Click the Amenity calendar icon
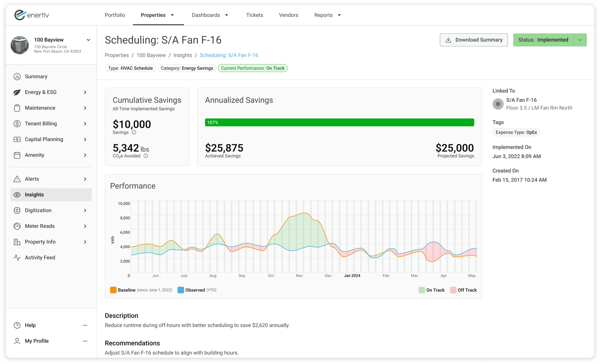Screen dimensions: 600x364 [x=17, y=155]
